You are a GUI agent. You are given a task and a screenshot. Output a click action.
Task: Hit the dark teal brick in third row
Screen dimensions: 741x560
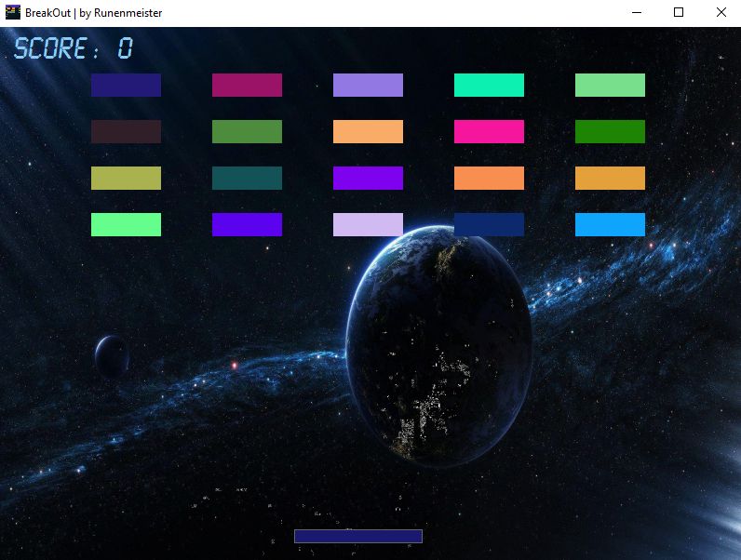tap(247, 179)
